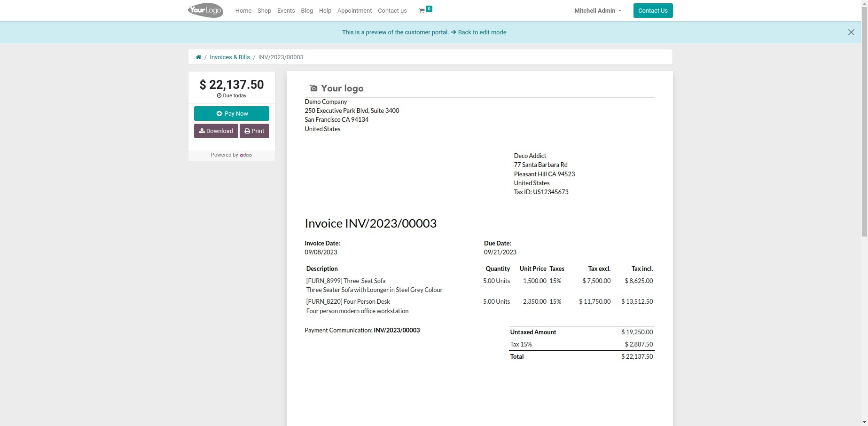The image size is (868, 426).
Task: Open the shopping cart icon
Action: [x=422, y=11]
